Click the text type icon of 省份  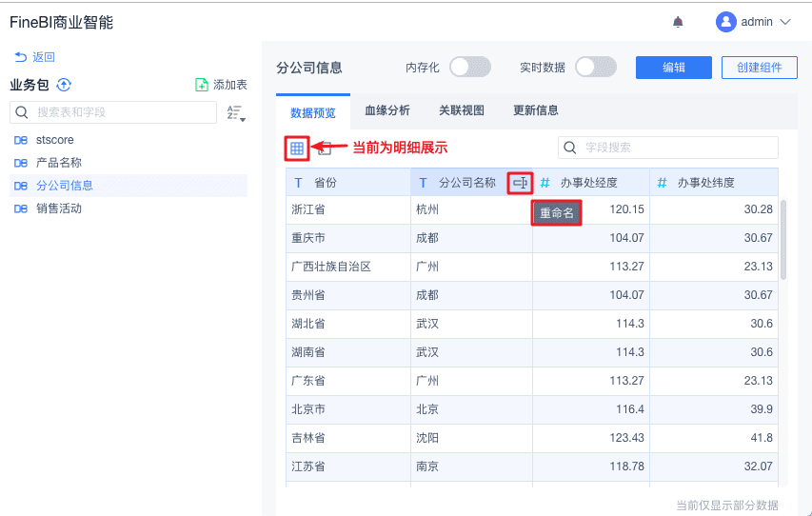[x=298, y=183]
